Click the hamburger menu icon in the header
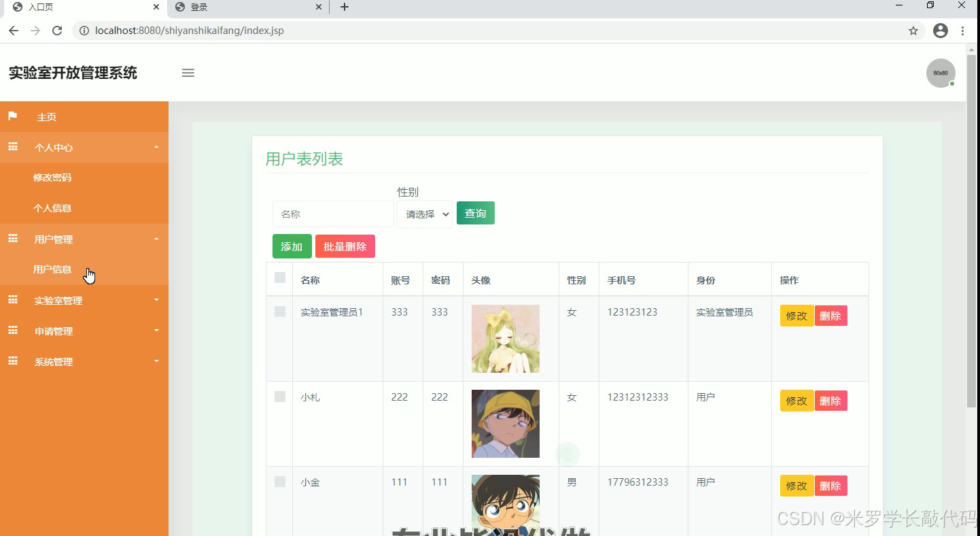 (x=188, y=73)
